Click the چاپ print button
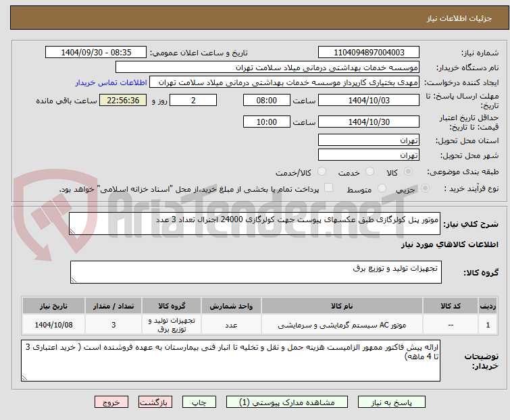The height and width of the screenshot is (420, 510). [199, 402]
